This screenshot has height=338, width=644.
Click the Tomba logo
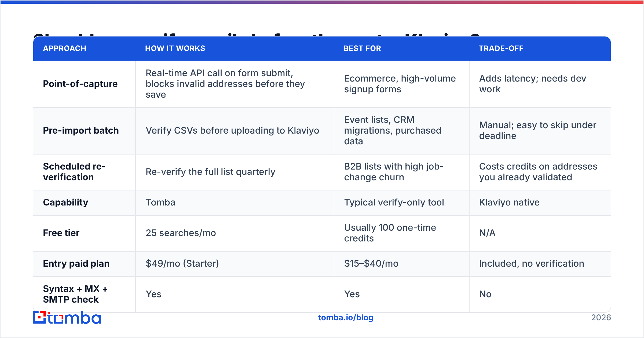click(67, 317)
